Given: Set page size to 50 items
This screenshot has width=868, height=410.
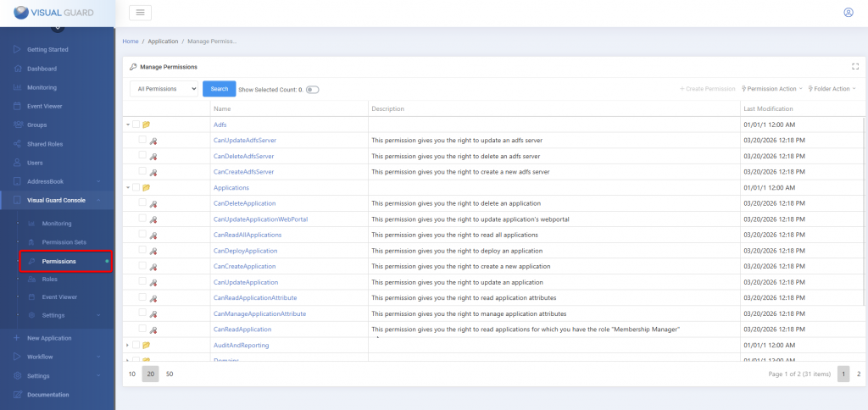Looking at the screenshot, I should pyautogui.click(x=170, y=374).
